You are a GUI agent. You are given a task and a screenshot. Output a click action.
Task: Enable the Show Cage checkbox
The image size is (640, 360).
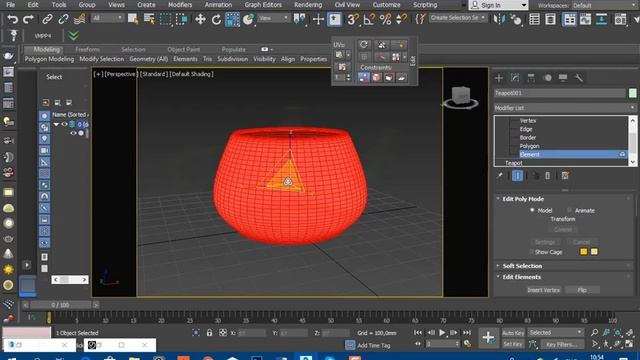(x=531, y=252)
